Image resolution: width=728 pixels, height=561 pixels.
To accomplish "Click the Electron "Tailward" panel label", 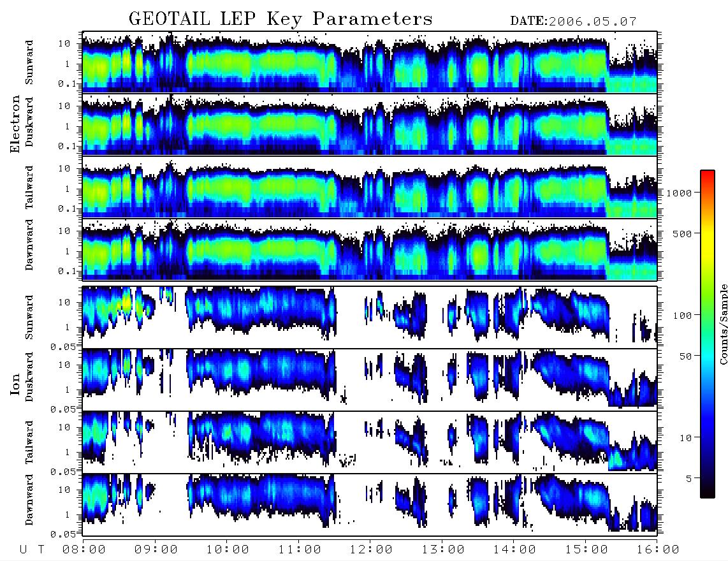I will tap(29, 187).
